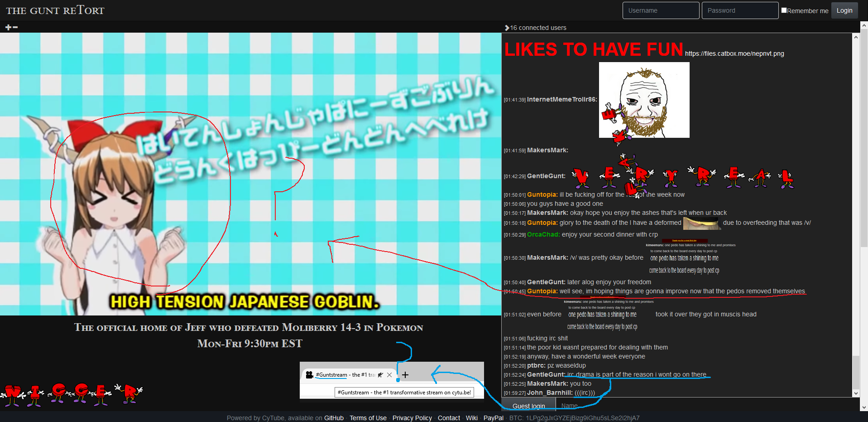
Task: Focus the Password field
Action: click(x=740, y=10)
